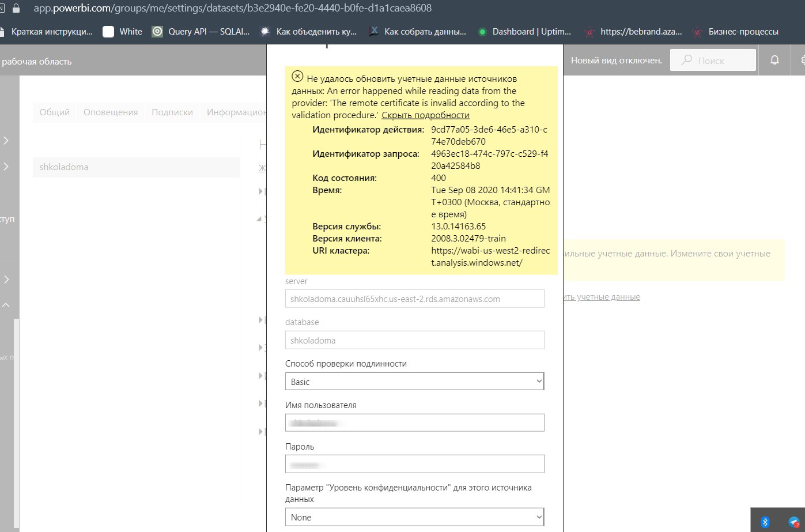Open the Способ проверки подлинности dropdown
805x532 pixels.
(x=415, y=382)
